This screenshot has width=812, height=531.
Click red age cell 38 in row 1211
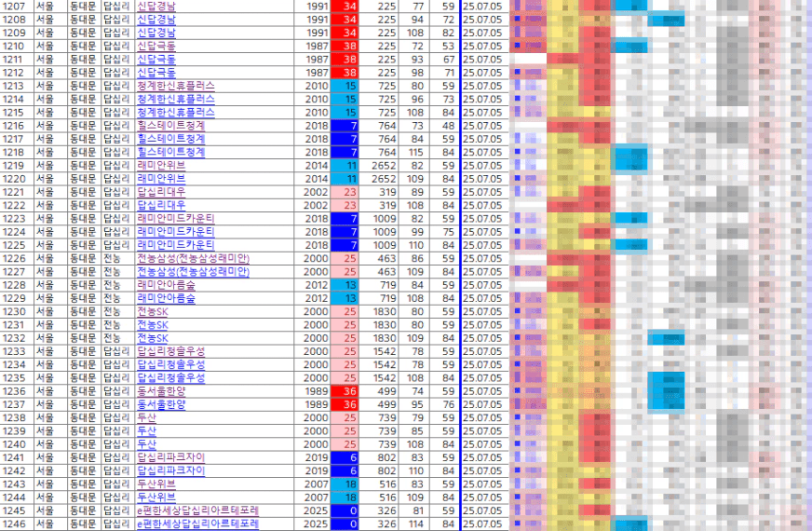345,60
